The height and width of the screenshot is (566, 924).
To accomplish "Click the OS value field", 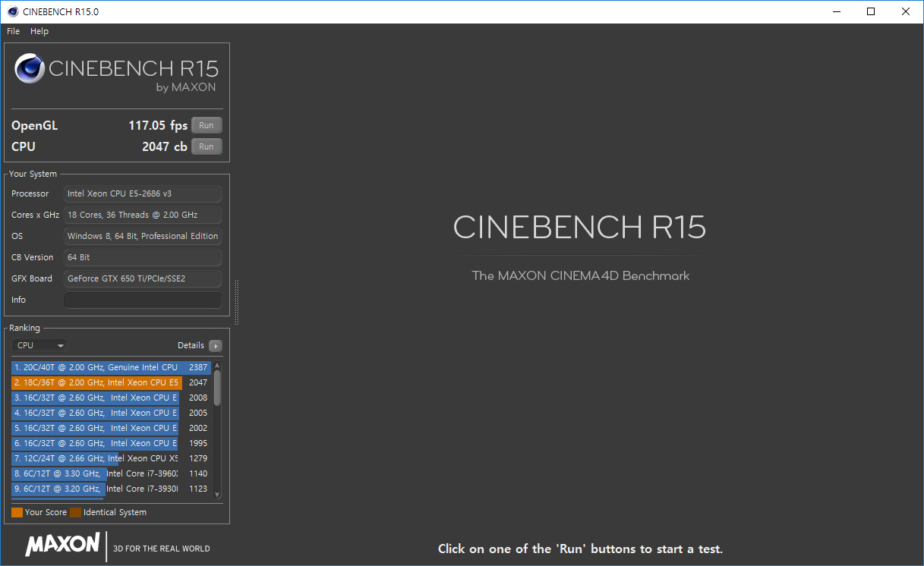I will [143, 236].
